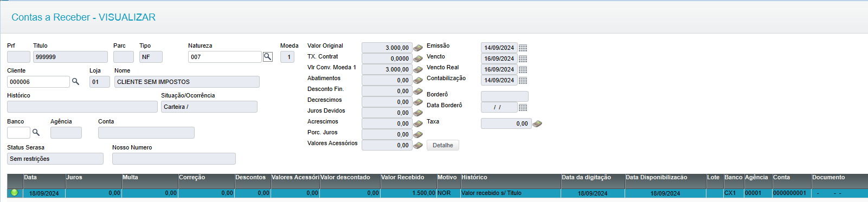
Task: Open calculator icon for Juros Devidos
Action: coord(418,113)
